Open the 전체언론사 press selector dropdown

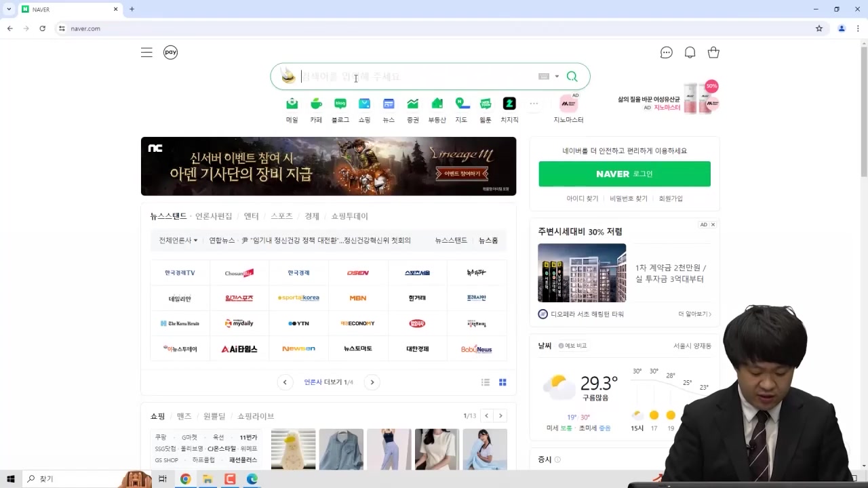pos(177,240)
